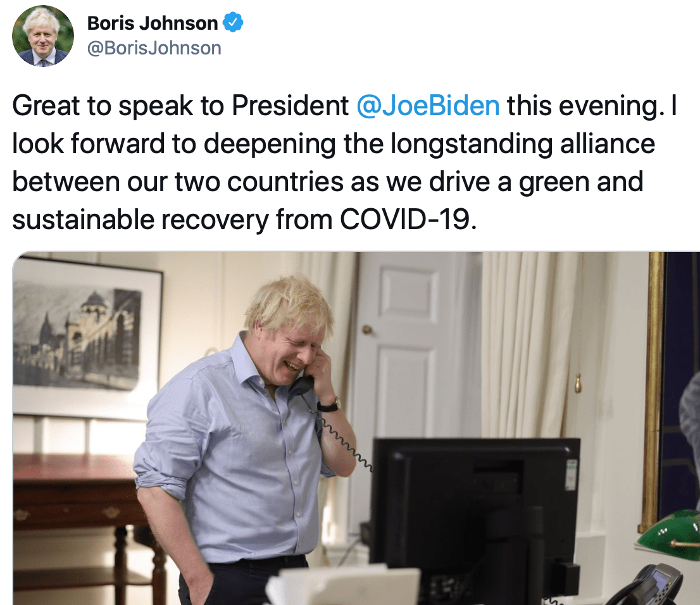Click the green banker's lamp shade

coord(669,533)
